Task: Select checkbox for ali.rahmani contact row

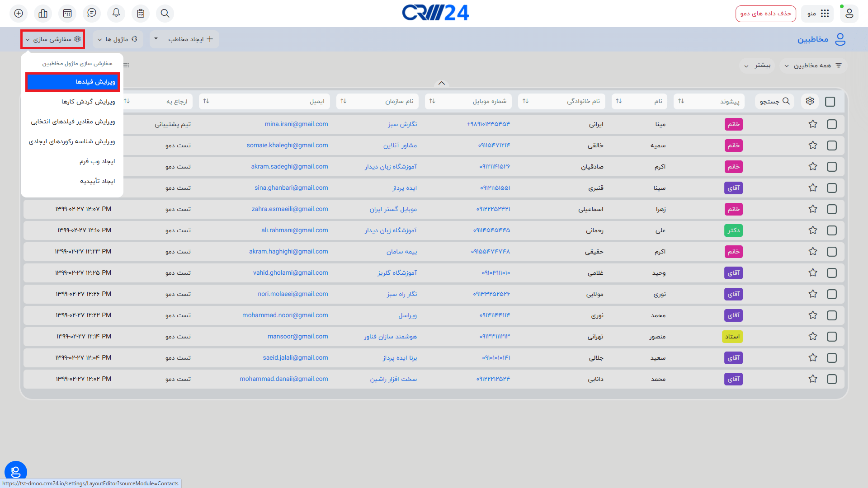Action: pyautogui.click(x=832, y=230)
